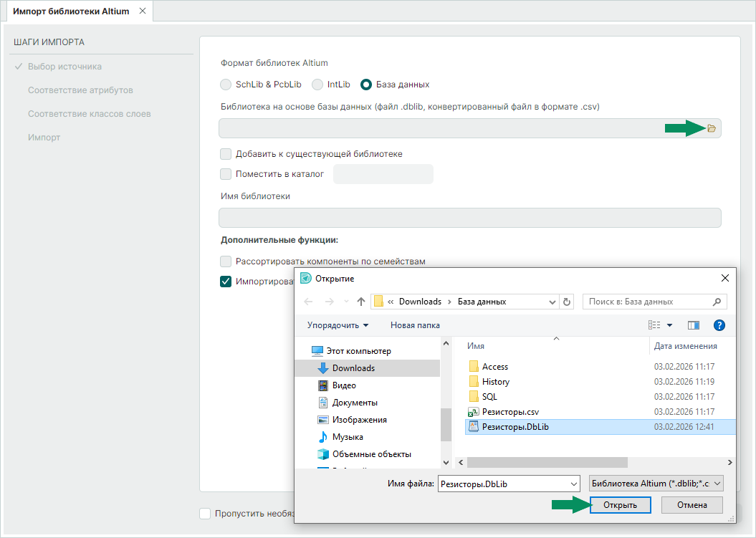Open the Резисторы.csv file icon

[473, 412]
